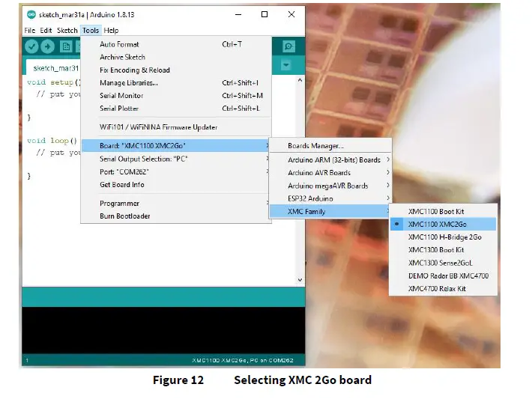Open the tab dropdown arrow button
The image size is (532, 402).
(286, 64)
